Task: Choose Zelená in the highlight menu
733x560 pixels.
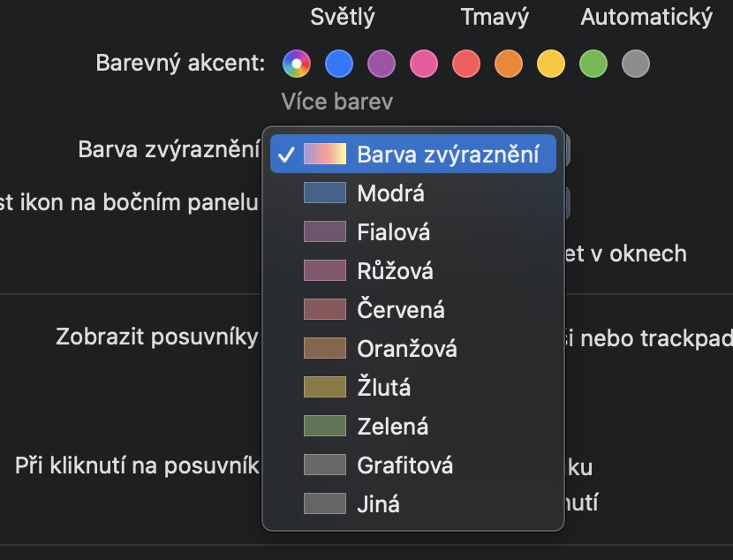Action: [x=392, y=427]
